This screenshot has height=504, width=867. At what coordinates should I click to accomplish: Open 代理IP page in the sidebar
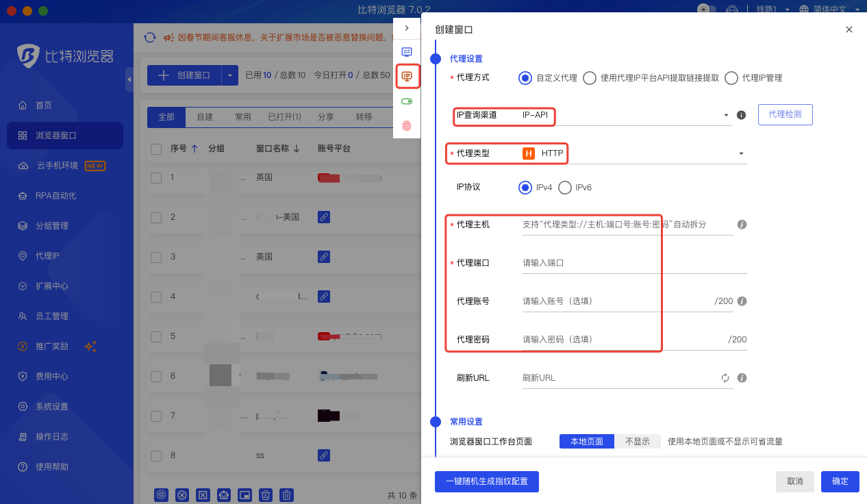[47, 256]
